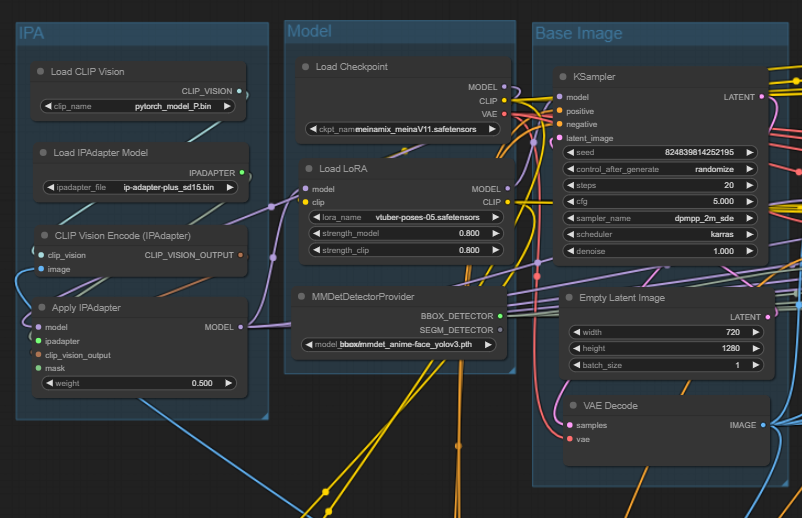The height and width of the screenshot is (518, 802).
Task: Click the Model group title
Action: coord(309,31)
